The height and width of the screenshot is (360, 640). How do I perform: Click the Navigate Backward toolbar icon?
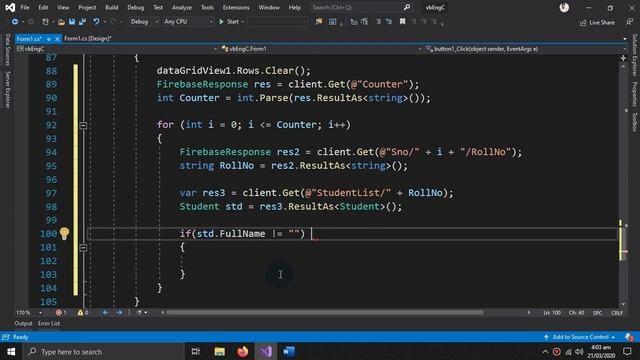click(15, 22)
